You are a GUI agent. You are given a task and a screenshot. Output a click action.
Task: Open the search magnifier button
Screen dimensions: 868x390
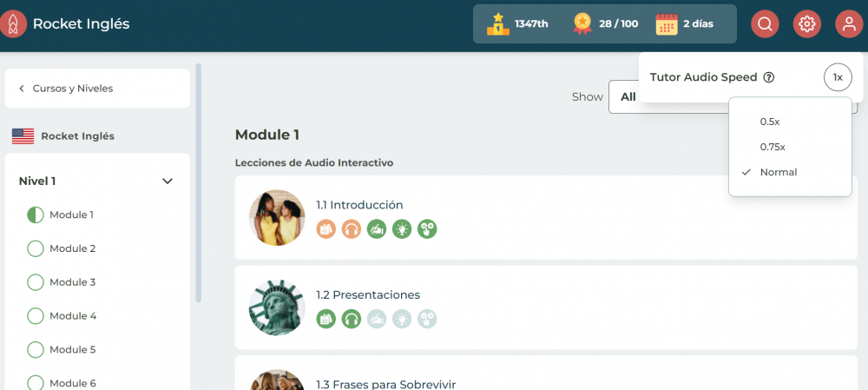pos(765,23)
